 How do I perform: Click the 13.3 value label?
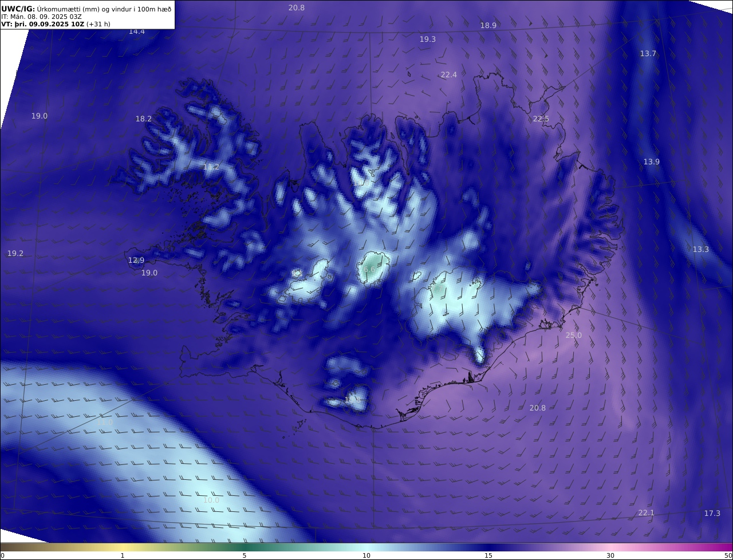(x=701, y=250)
